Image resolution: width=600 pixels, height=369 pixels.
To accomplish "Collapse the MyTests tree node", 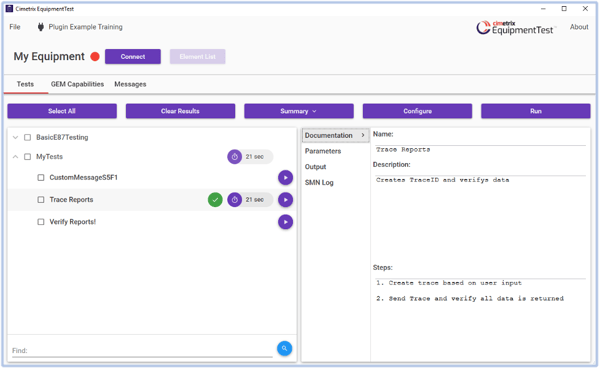I will point(15,157).
